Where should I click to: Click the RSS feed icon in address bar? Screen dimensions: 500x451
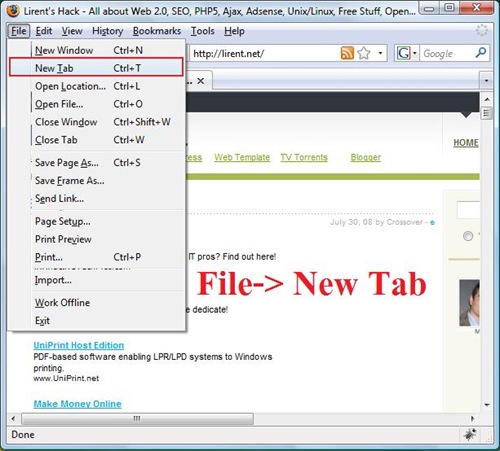(x=347, y=53)
